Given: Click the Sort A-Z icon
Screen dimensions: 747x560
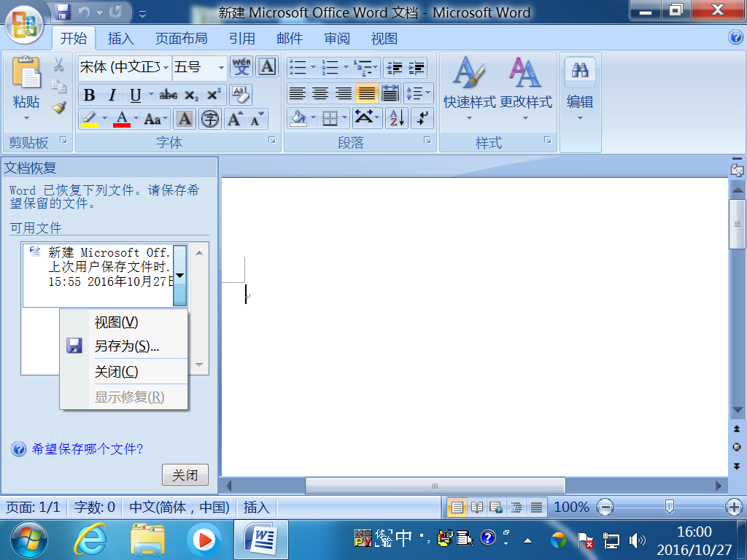Looking at the screenshot, I should pos(396,117).
